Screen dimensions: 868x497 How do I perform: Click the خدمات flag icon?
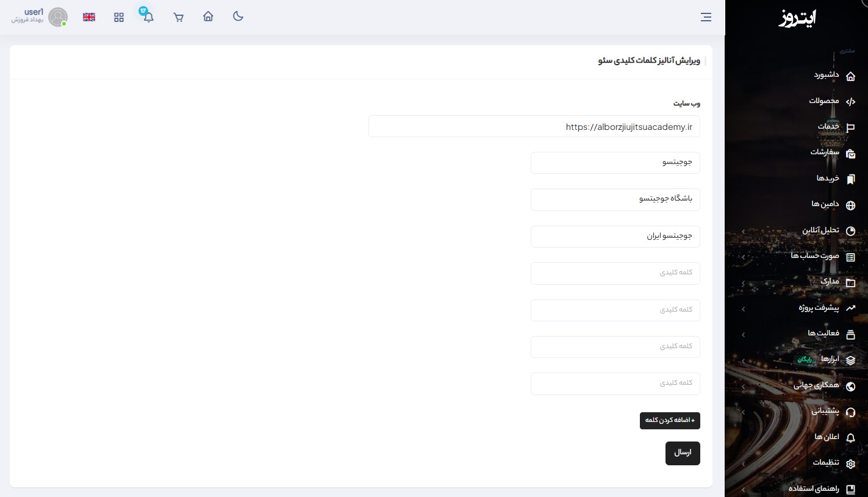click(851, 127)
